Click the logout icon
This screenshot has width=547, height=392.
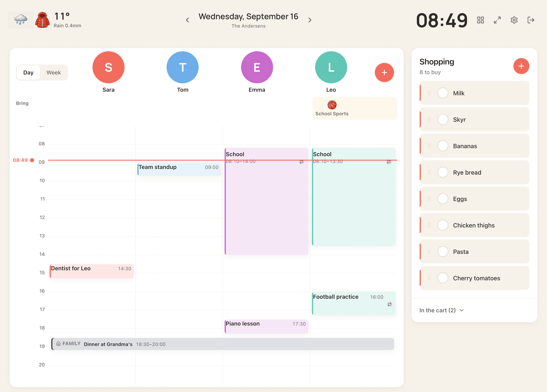pyautogui.click(x=531, y=20)
